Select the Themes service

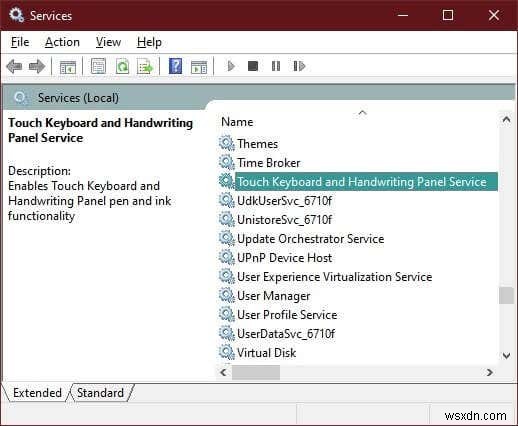[x=257, y=144]
